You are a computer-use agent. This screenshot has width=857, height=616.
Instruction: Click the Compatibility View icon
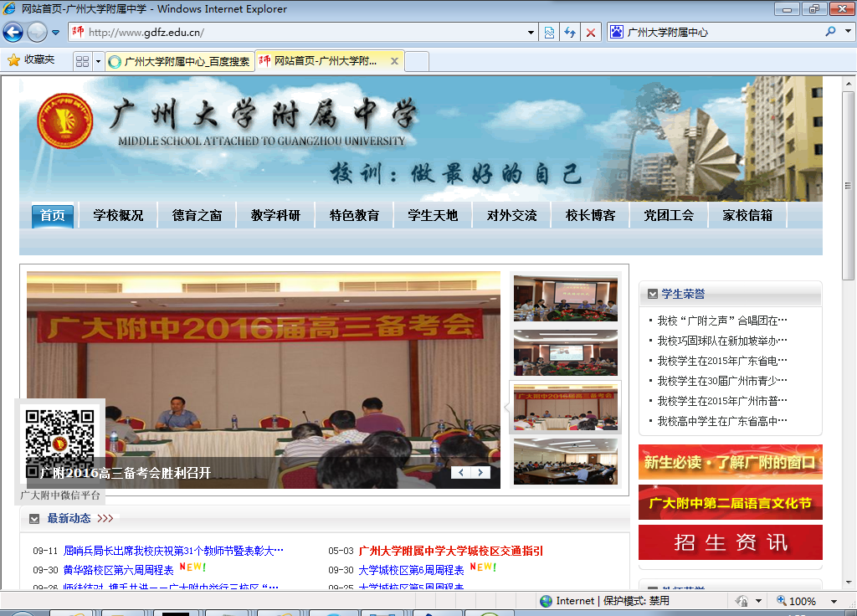tap(549, 33)
